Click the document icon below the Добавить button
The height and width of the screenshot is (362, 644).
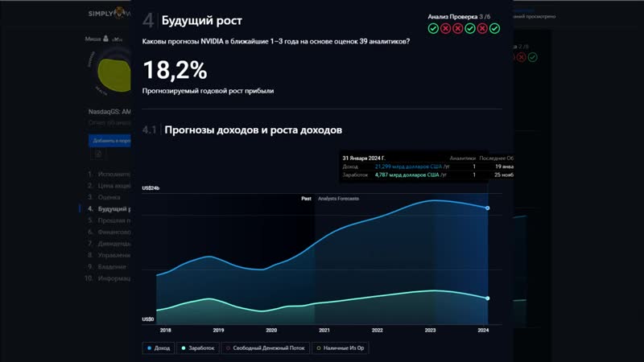pos(97,154)
